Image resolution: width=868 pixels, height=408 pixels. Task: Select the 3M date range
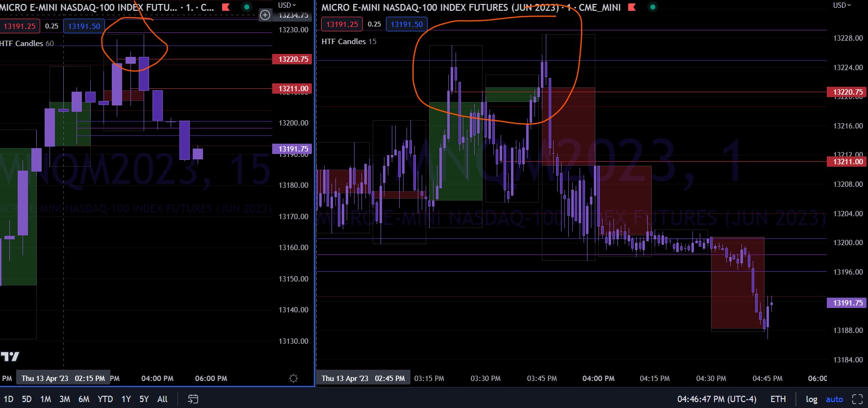pos(65,399)
